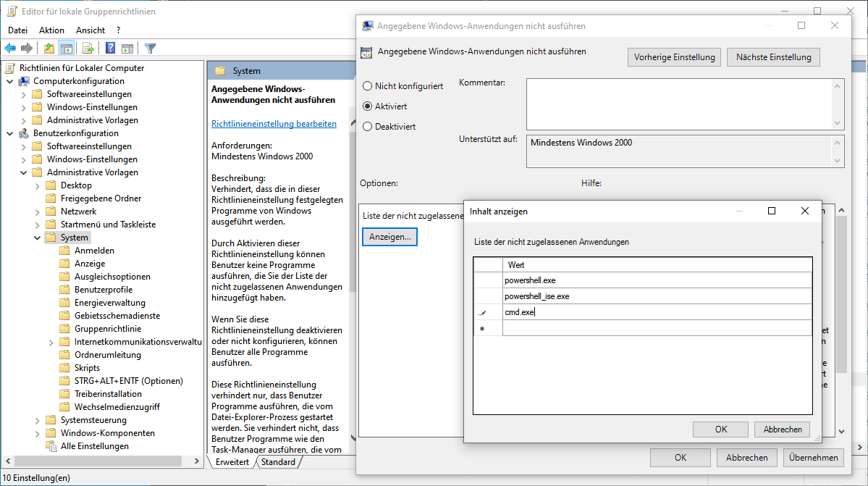Switch to the Standard tab
The width and height of the screenshot is (868, 486).
[x=278, y=462]
